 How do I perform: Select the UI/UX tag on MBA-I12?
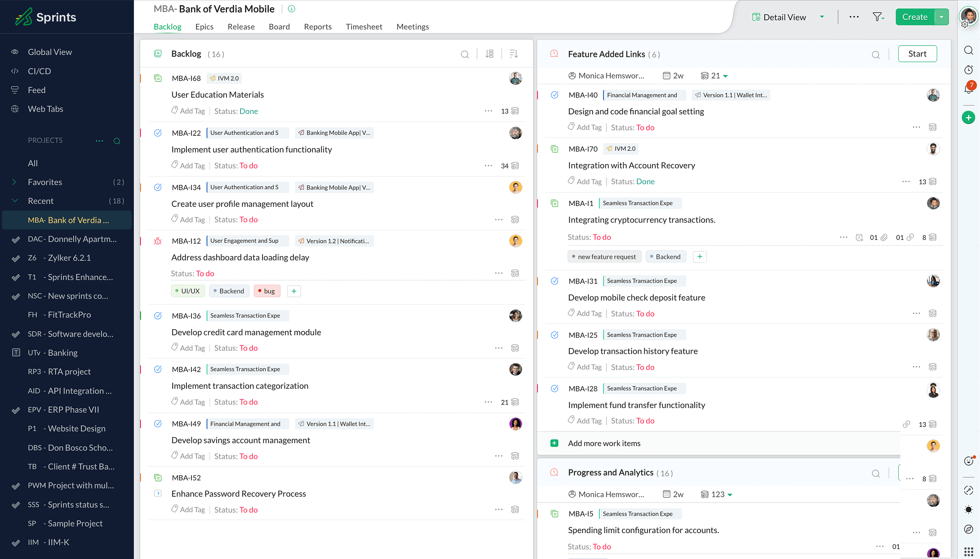click(x=187, y=291)
